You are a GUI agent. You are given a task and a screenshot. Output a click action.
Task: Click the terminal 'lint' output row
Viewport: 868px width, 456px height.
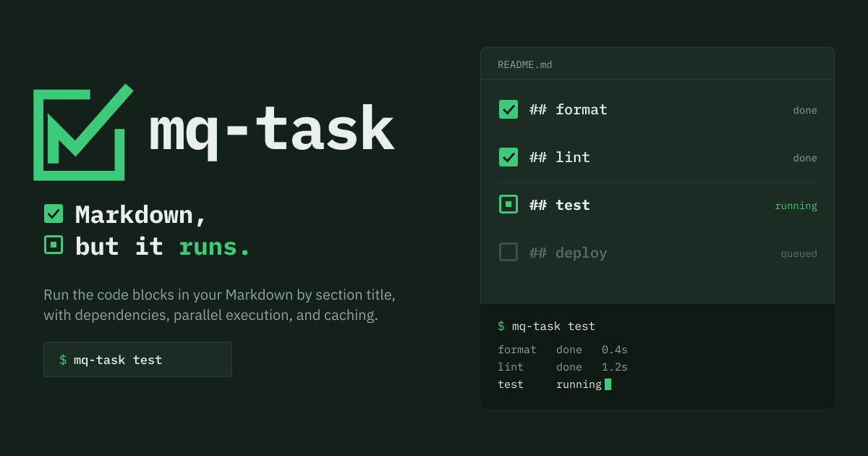pyautogui.click(x=563, y=367)
